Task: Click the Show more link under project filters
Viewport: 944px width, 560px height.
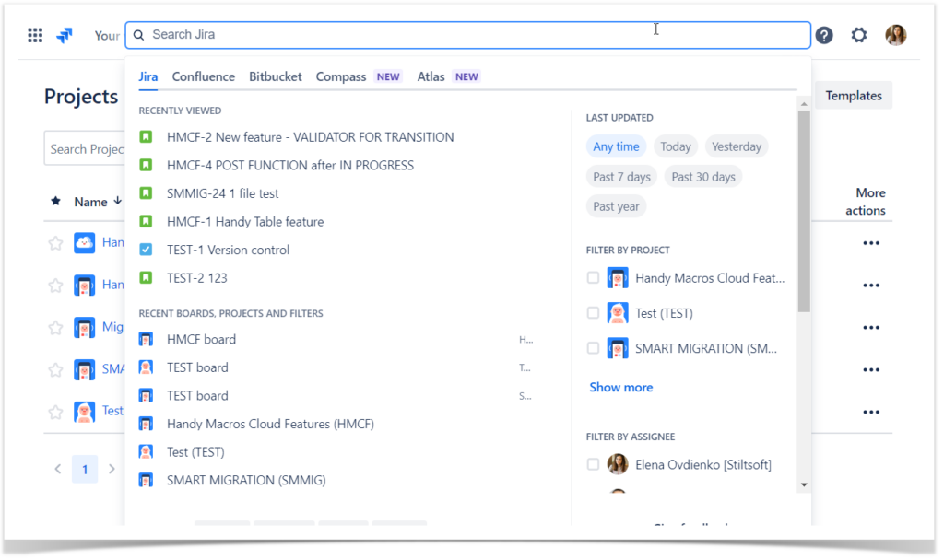Action: [620, 387]
